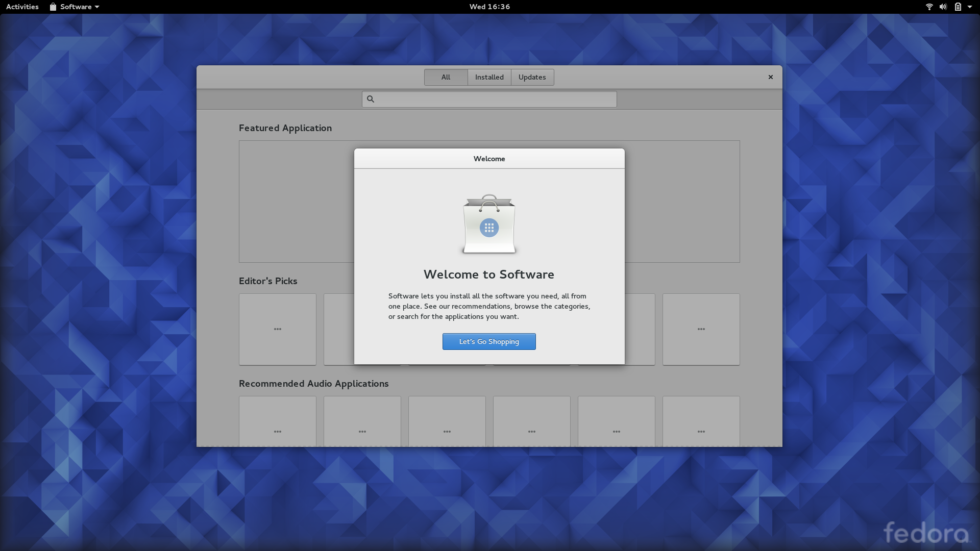Click the Wi-Fi status icon
Viewport: 980px width, 551px height.
[929, 7]
